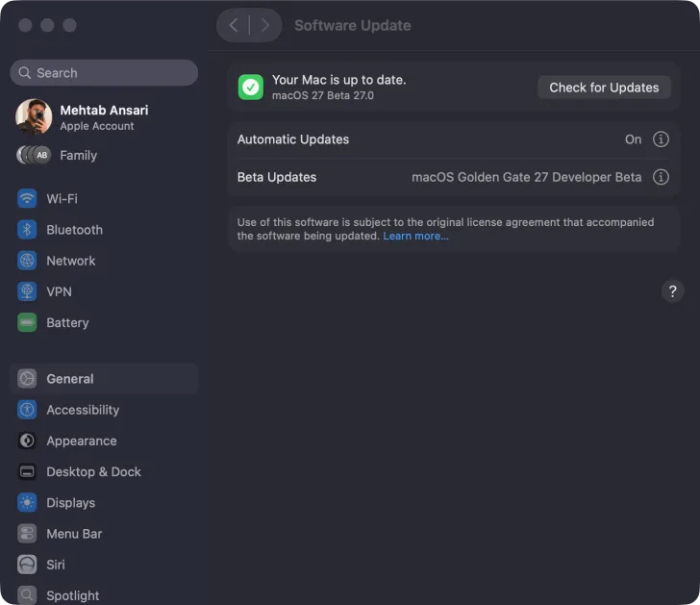The height and width of the screenshot is (605, 700).
Task: Click the green up-to-date checkmark icon
Action: pyautogui.click(x=250, y=88)
